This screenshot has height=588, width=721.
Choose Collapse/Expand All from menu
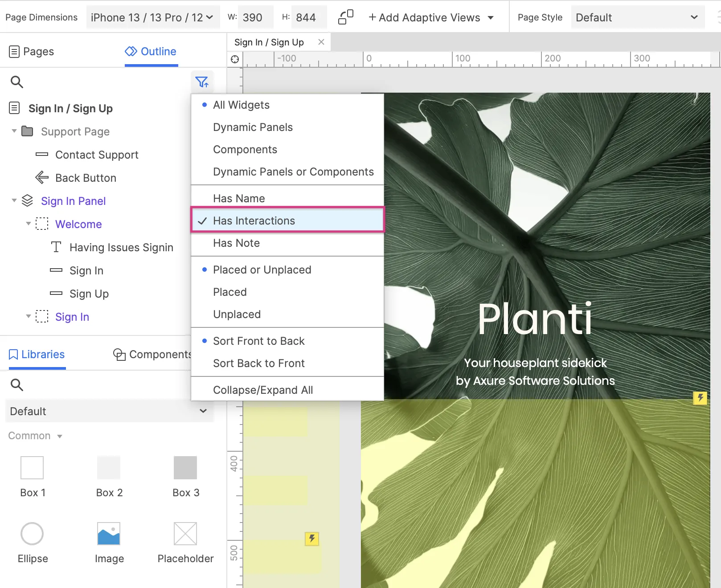(263, 390)
